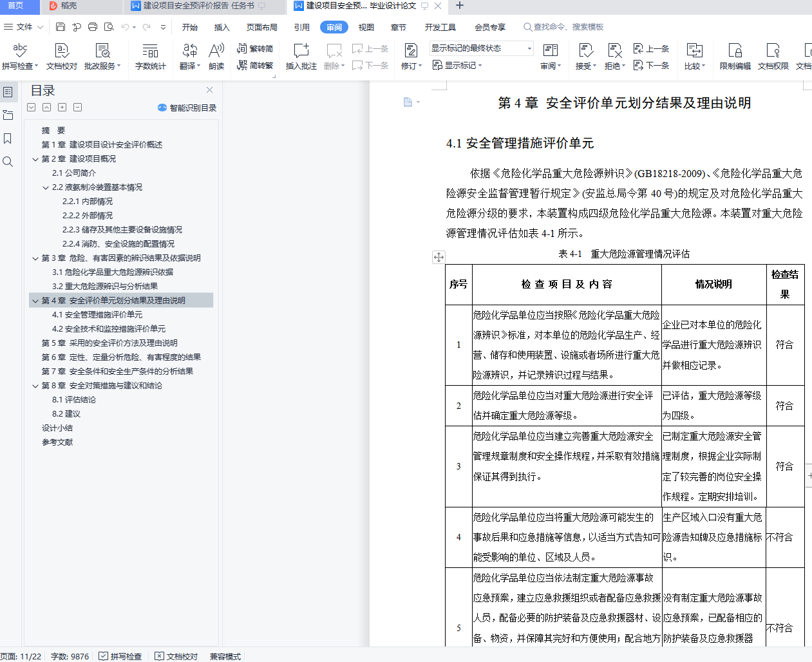Screen dimensions: 812x662
Task: Open the 页面布局 ribbon tab
Action: (x=262, y=27)
